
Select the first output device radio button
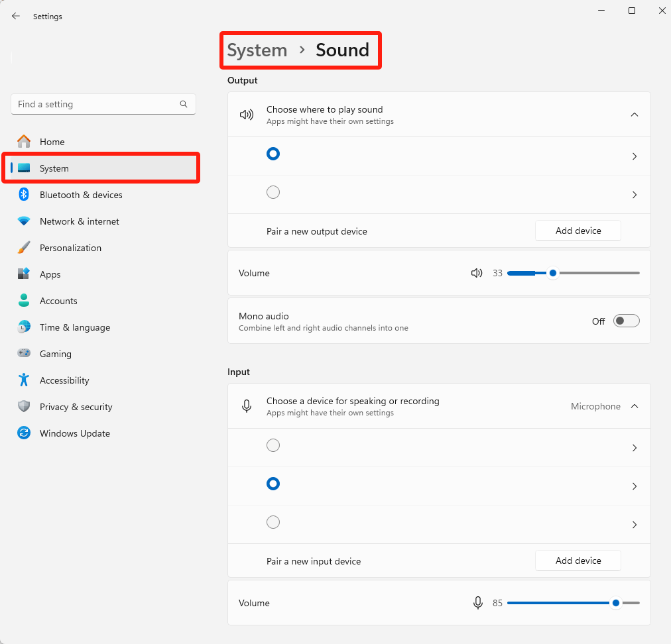(273, 154)
